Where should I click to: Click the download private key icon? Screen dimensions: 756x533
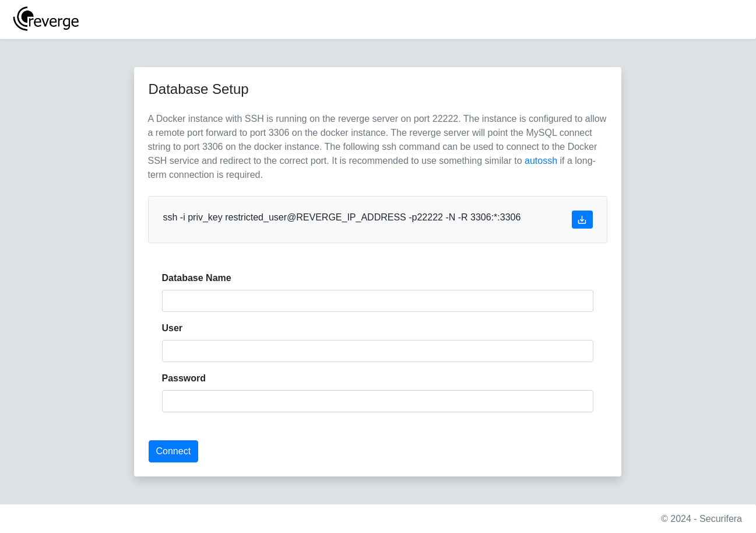pos(582,220)
